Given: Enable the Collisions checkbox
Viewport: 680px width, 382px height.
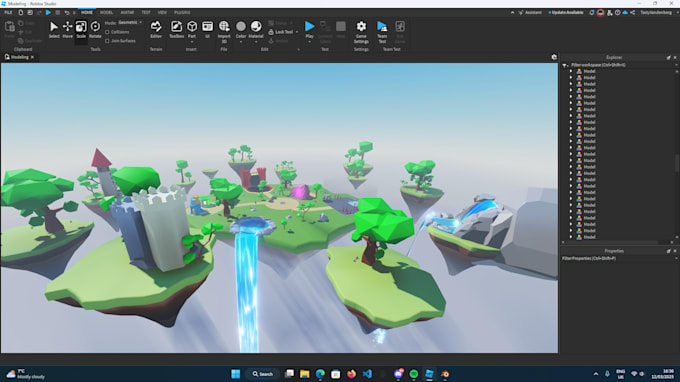Looking at the screenshot, I should coord(107,32).
